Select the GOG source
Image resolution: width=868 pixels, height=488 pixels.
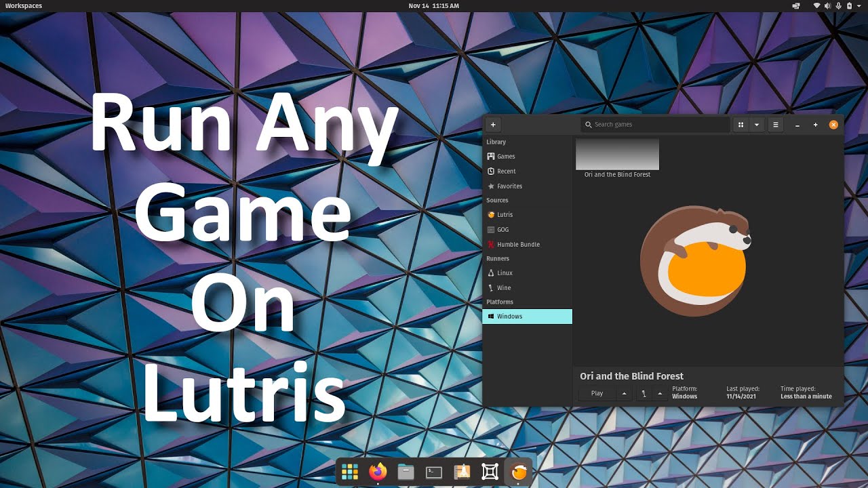tap(502, 230)
